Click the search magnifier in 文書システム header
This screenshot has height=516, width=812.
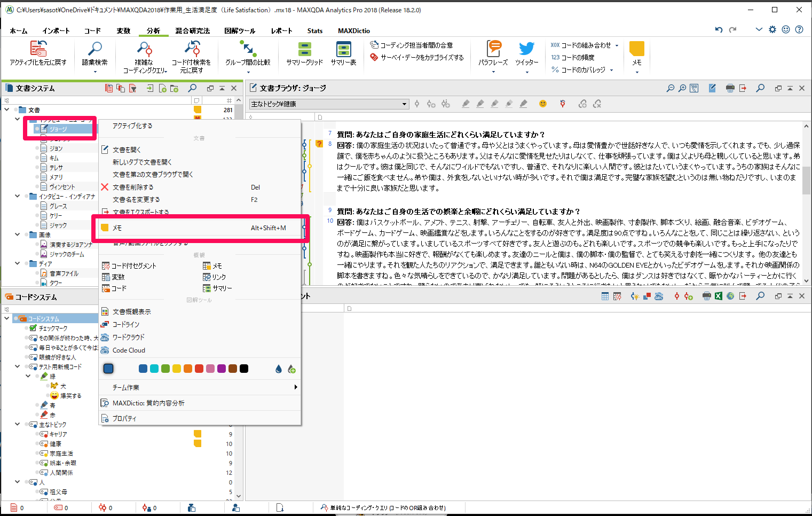(x=192, y=88)
